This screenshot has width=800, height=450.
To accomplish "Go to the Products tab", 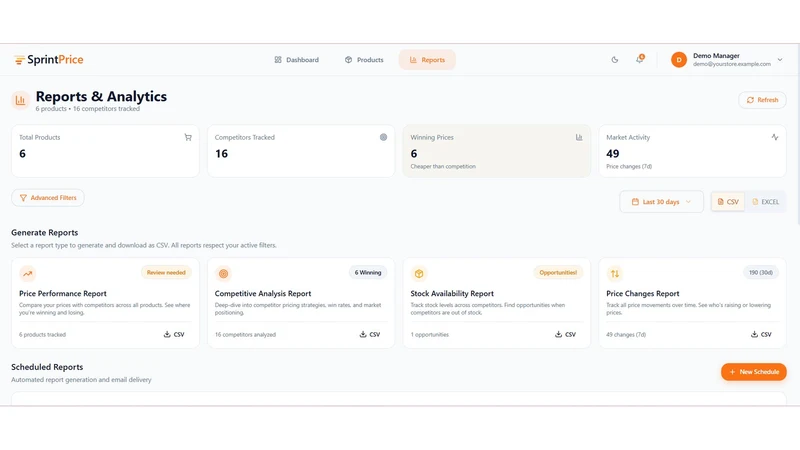I will click(x=364, y=60).
